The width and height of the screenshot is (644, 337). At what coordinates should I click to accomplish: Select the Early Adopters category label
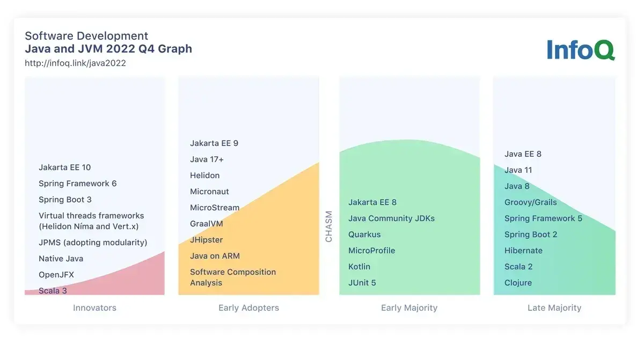click(x=248, y=308)
